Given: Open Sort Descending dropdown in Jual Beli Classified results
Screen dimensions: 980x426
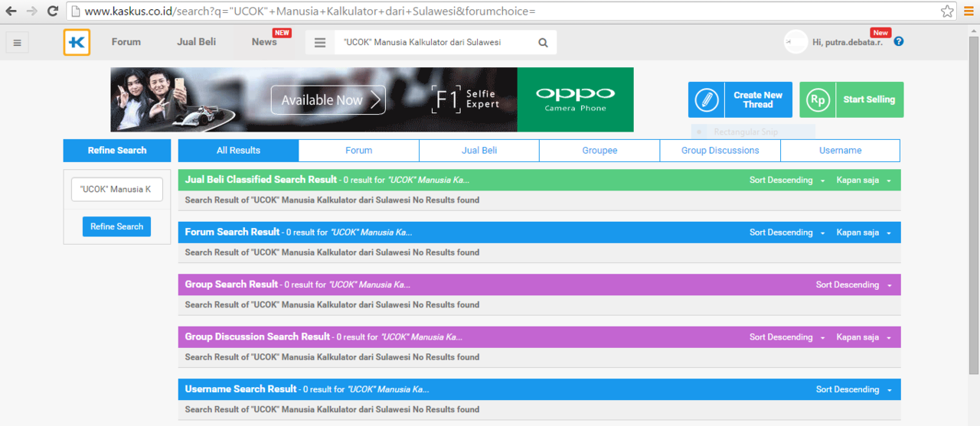Looking at the screenshot, I should click(787, 180).
